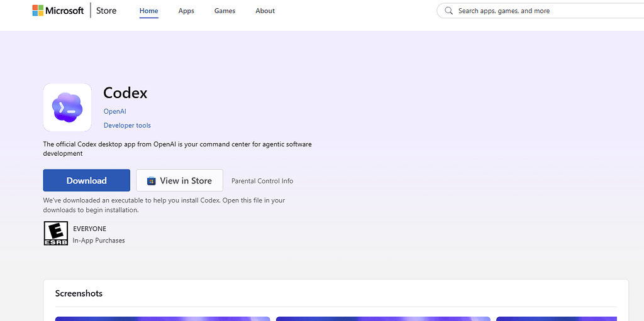Click the ESRB Everyone rating badge
The width and height of the screenshot is (644, 321).
tap(55, 233)
